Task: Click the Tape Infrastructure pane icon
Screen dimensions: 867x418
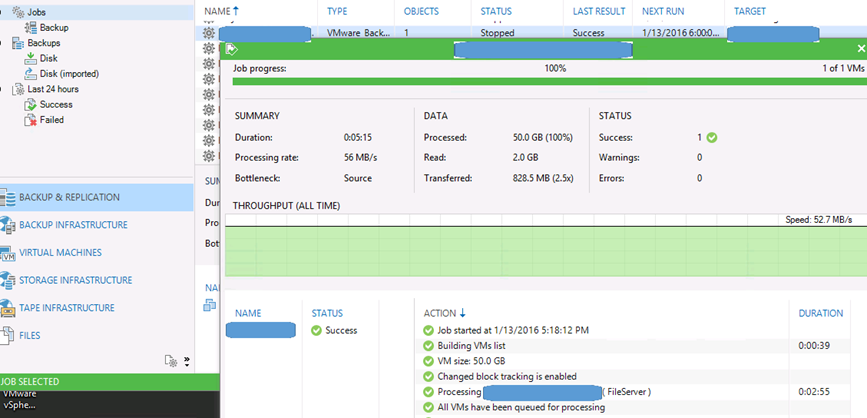Action: tap(8, 308)
